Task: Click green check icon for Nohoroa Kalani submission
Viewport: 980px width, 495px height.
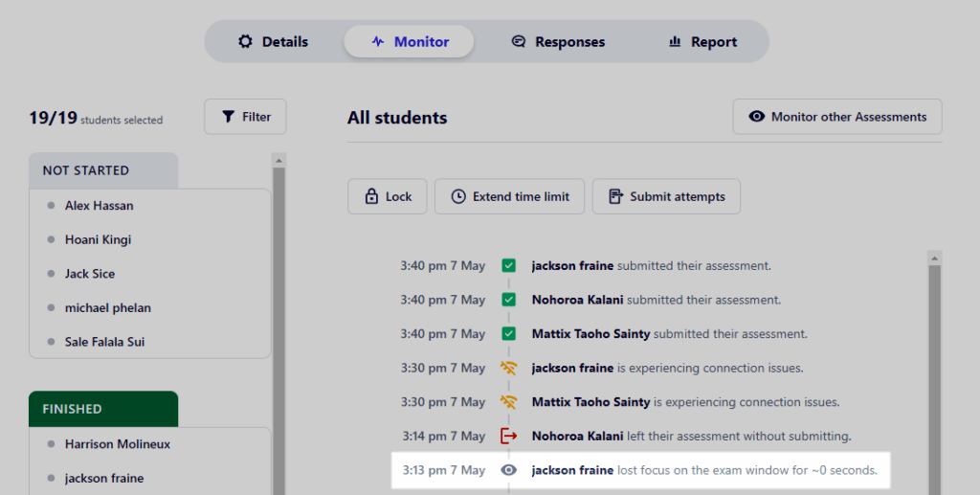Action: click(509, 300)
